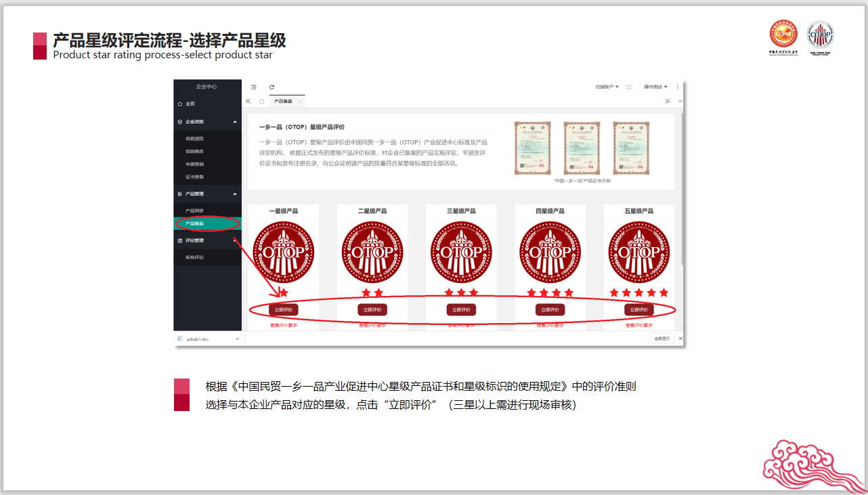Screen dimensions: 868x495
Task: Click 立即评价 under 二星级产品
Action: pyautogui.click(x=372, y=309)
